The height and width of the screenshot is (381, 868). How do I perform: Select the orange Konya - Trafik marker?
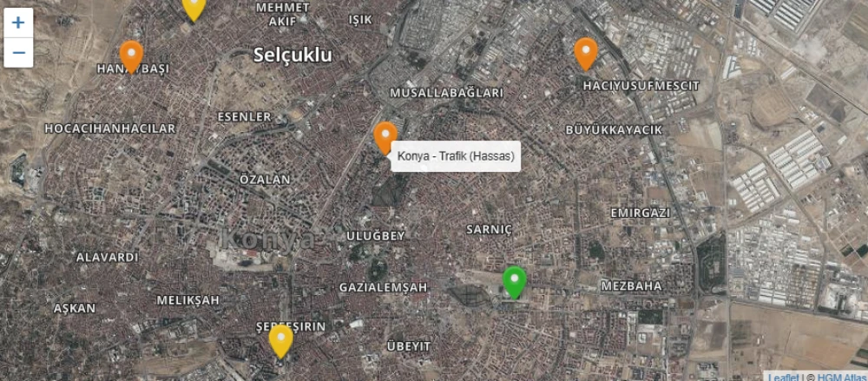coord(385,137)
